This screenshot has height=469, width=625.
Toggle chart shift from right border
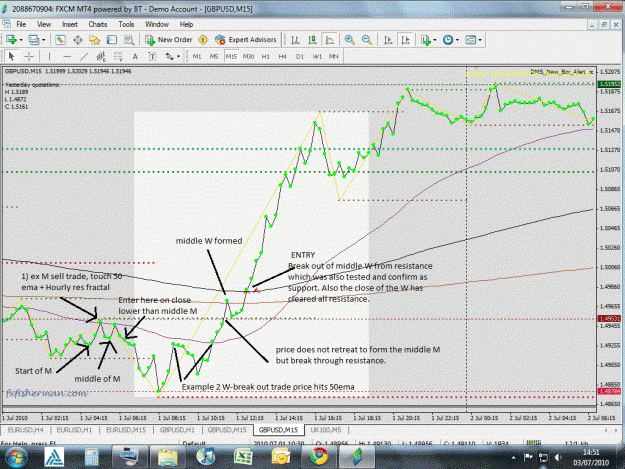click(405, 40)
